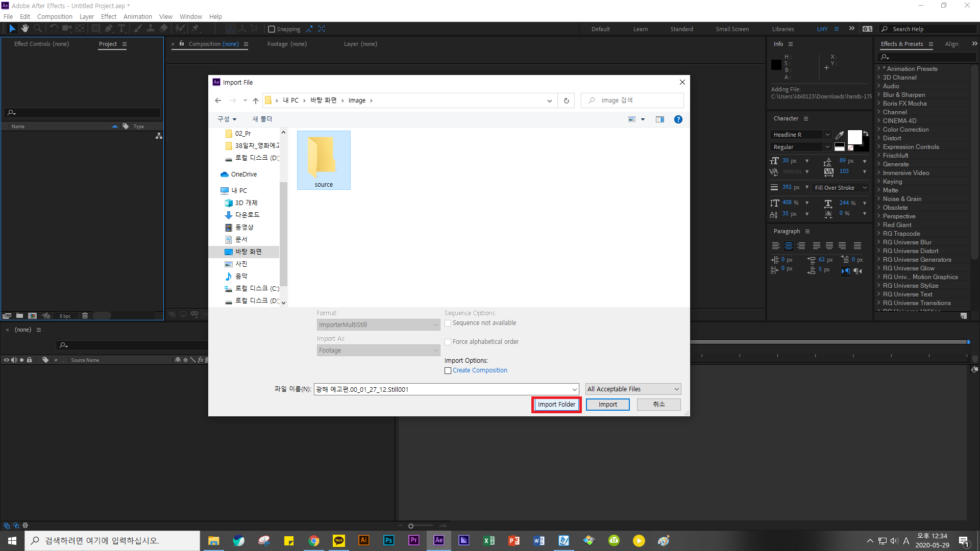Open the Composition menu

55,16
